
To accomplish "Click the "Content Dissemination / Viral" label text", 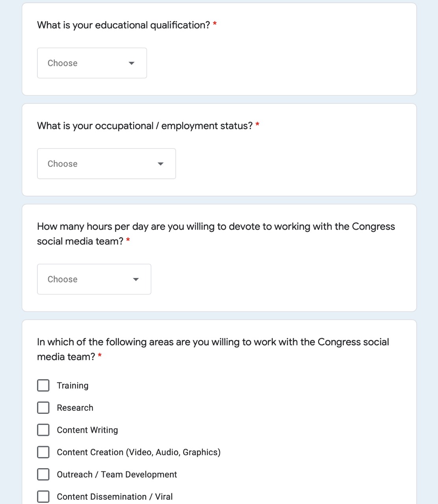I will (x=115, y=497).
